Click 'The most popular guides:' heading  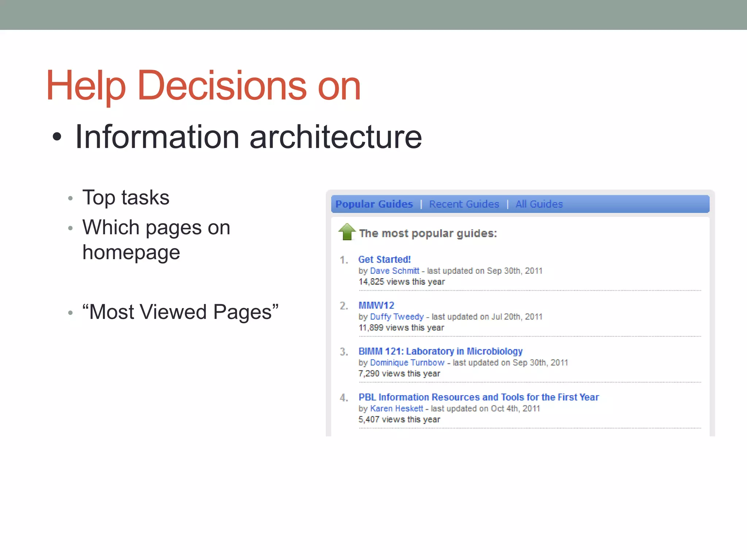[x=428, y=233]
